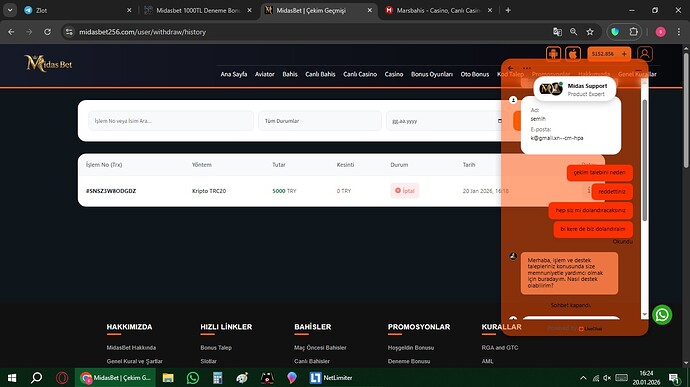Screen dimensions: 690x387
Task: Click the browser address bar URL
Action: pyautogui.click(x=142, y=32)
